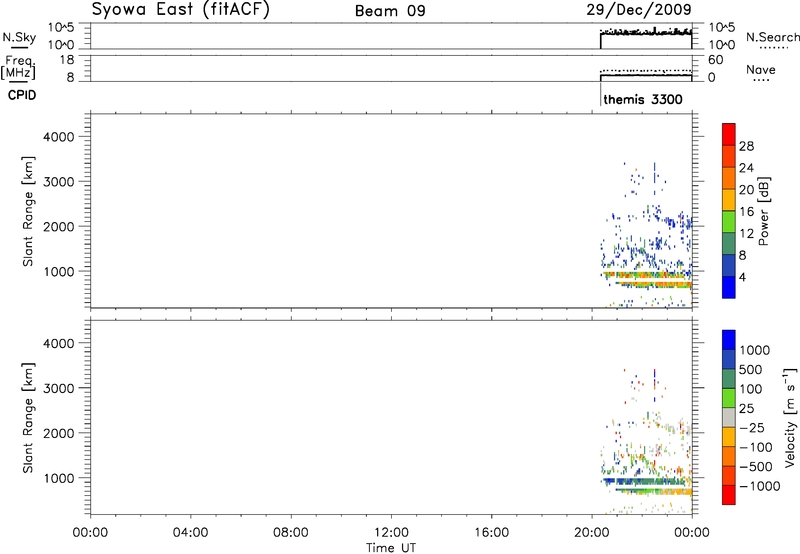Click the Power colorbar segment between 4 and 8
This screenshot has height=554, width=800.
click(x=729, y=265)
